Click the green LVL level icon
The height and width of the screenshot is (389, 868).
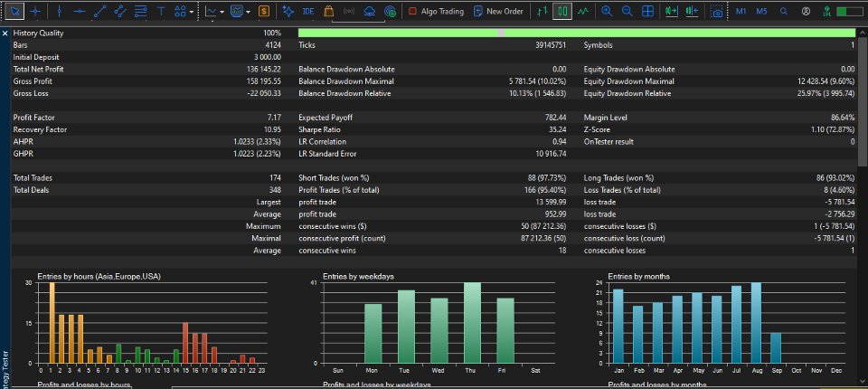(x=826, y=11)
